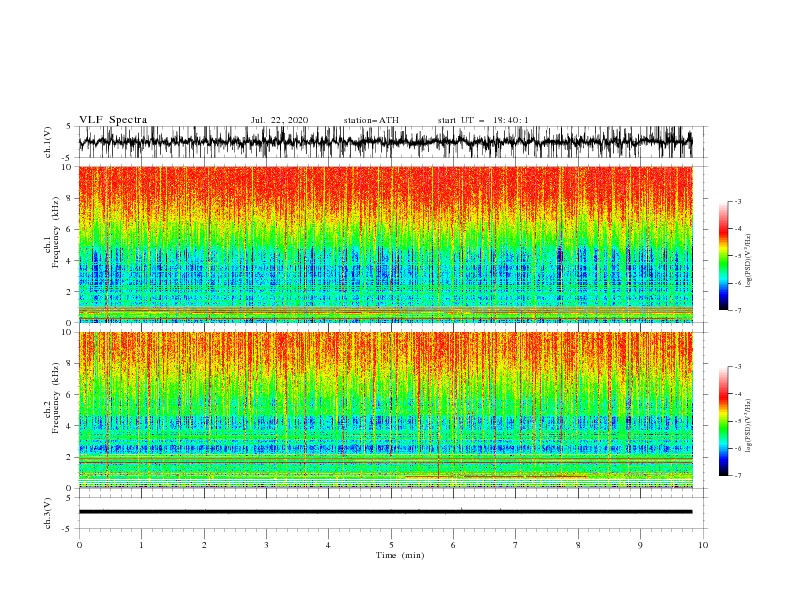The width and height of the screenshot is (792, 612).
Task: Select the date text "Jul. 22, 2020"
Action: pos(279,120)
